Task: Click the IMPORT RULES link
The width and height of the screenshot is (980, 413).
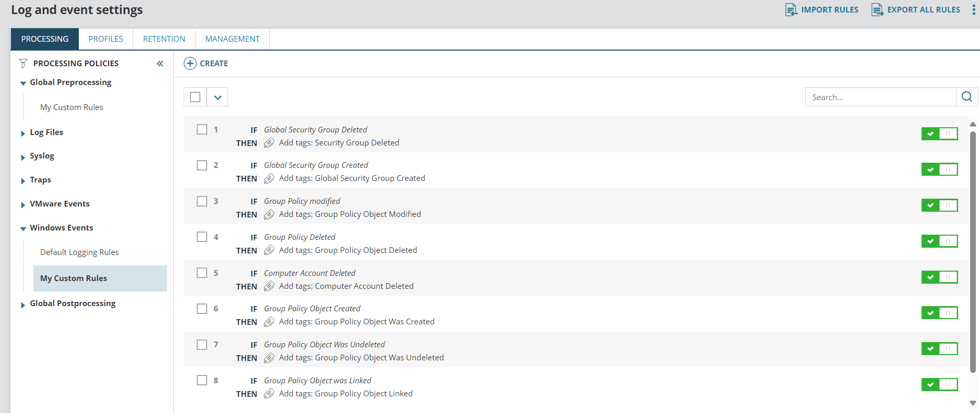Action: point(830,10)
